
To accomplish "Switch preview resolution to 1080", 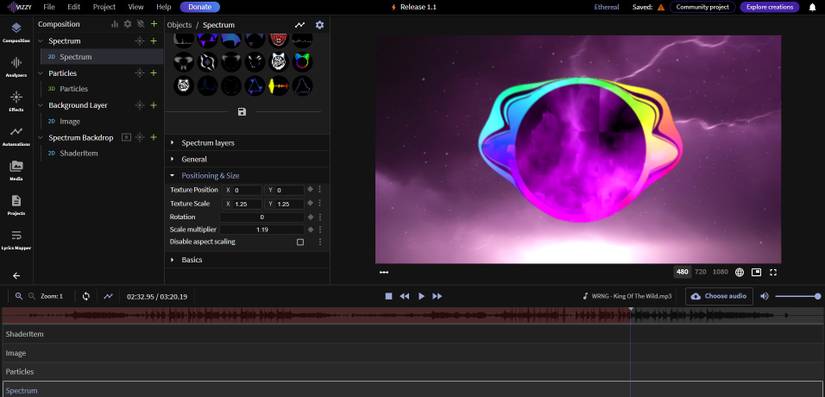I will click(x=720, y=272).
